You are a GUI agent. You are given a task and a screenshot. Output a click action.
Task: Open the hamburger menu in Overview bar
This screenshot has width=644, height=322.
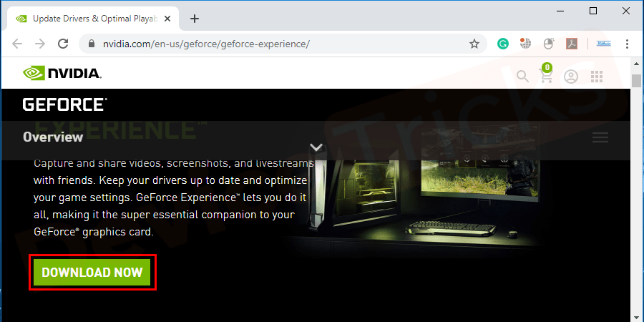click(600, 137)
